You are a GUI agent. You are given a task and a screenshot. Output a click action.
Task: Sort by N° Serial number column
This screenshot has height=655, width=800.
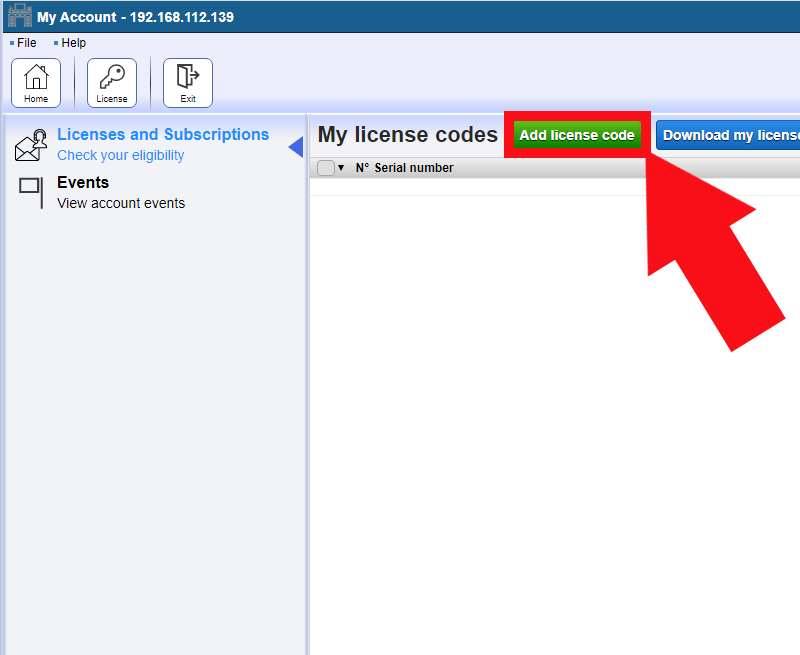pyautogui.click(x=404, y=168)
